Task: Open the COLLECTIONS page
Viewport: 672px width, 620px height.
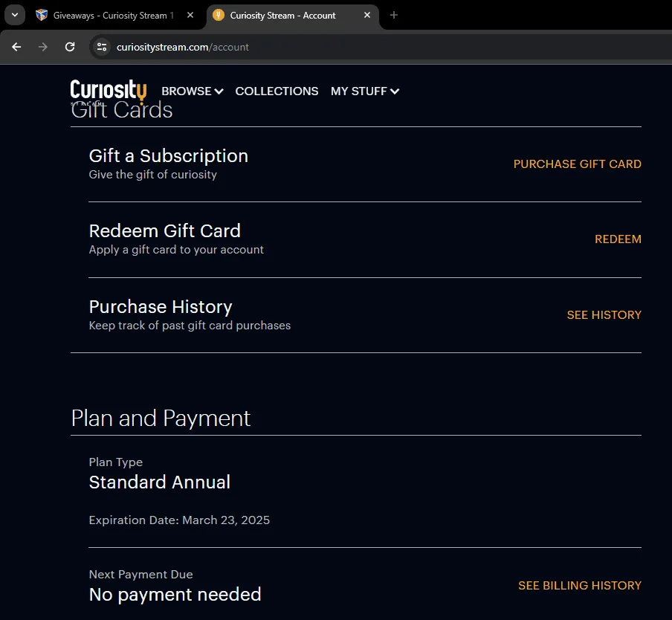Action: tap(277, 91)
